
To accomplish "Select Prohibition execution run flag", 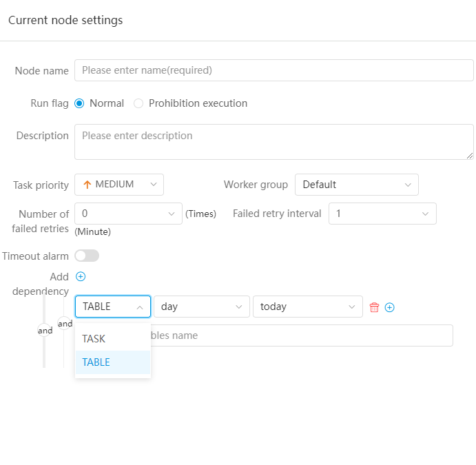I will (x=138, y=103).
